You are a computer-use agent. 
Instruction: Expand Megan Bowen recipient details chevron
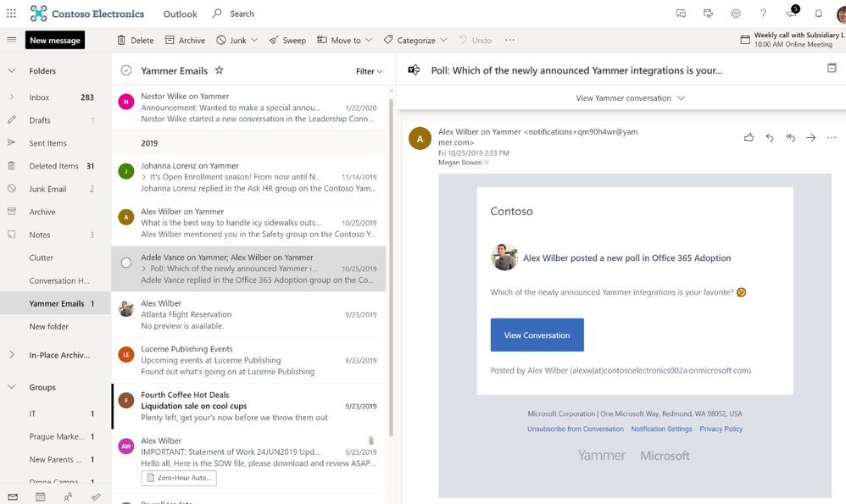[487, 163]
